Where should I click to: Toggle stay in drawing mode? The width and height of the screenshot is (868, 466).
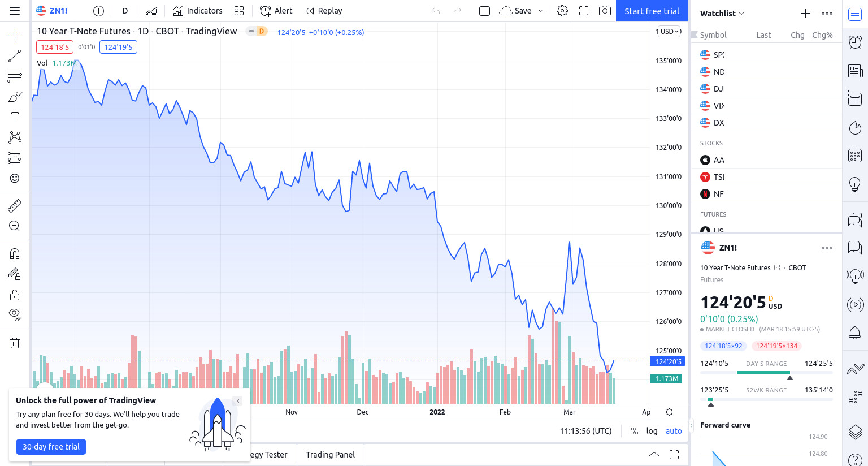pyautogui.click(x=15, y=274)
